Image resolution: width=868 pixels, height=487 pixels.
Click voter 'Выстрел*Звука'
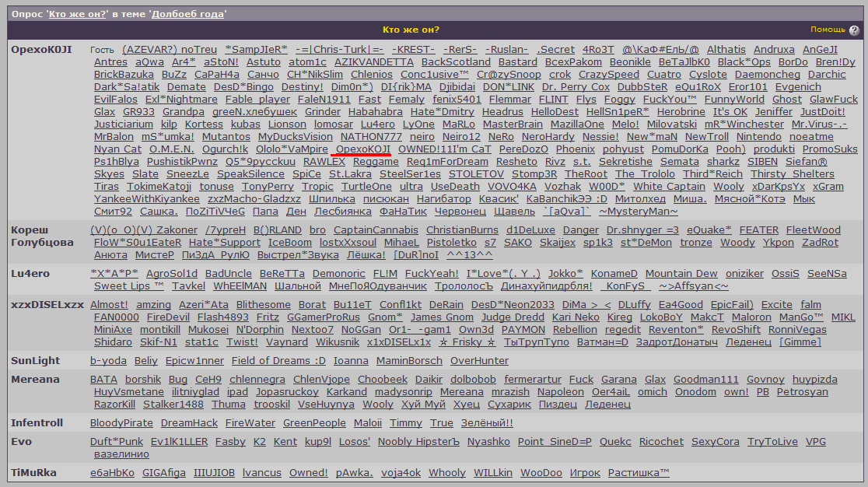298,254
